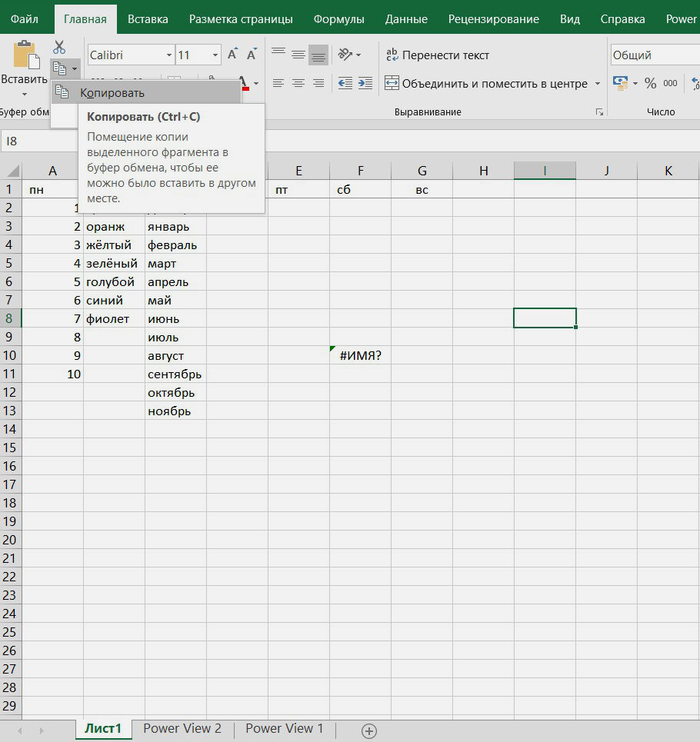
Task: Click the Decrease Indent icon
Action: point(345,83)
